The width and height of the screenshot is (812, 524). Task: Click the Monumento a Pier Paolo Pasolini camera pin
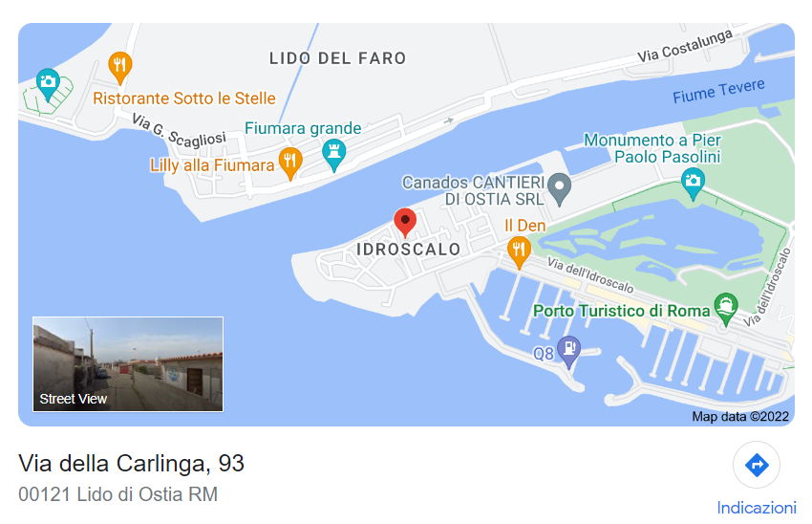tap(693, 184)
